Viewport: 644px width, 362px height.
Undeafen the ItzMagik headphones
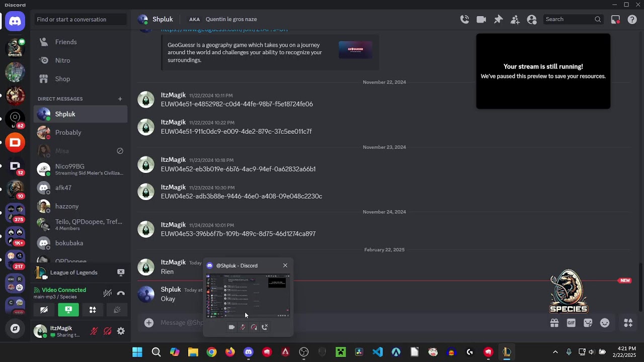coord(107,331)
